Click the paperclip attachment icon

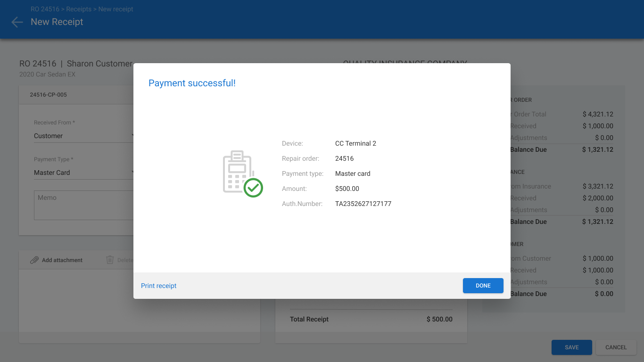tap(34, 260)
